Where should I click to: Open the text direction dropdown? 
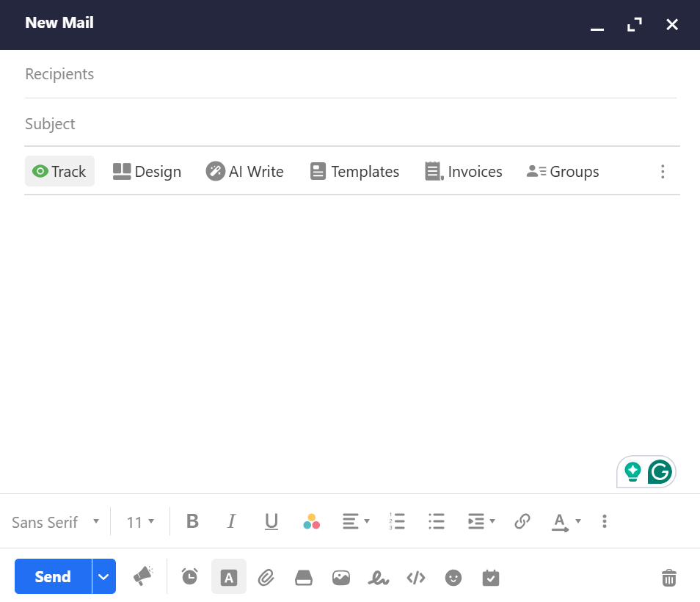(566, 522)
